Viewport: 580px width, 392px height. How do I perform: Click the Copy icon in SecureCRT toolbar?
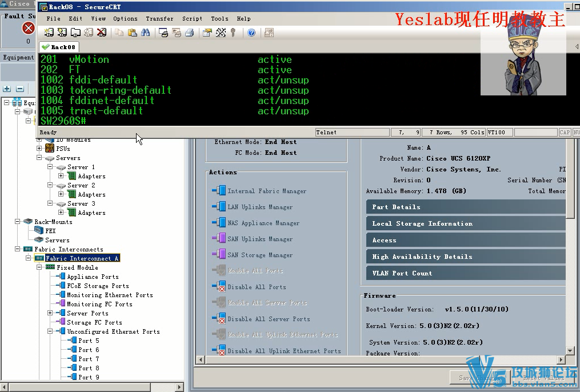(x=119, y=33)
